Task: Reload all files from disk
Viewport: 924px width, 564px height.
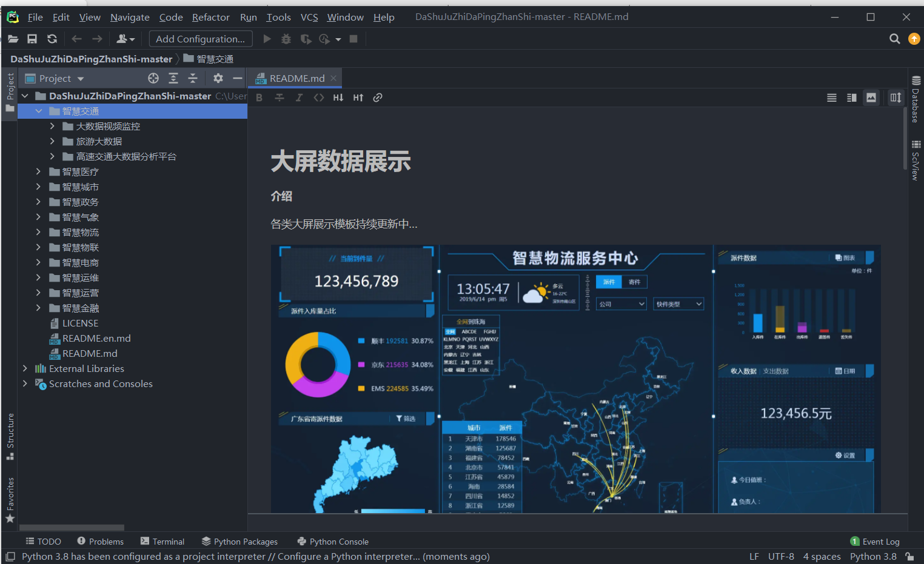Action: coord(52,39)
